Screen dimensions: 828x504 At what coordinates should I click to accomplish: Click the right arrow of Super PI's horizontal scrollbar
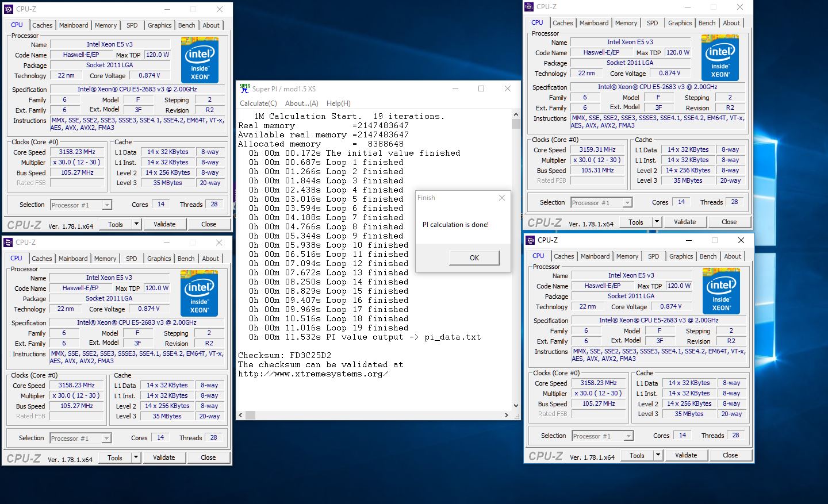[506, 415]
